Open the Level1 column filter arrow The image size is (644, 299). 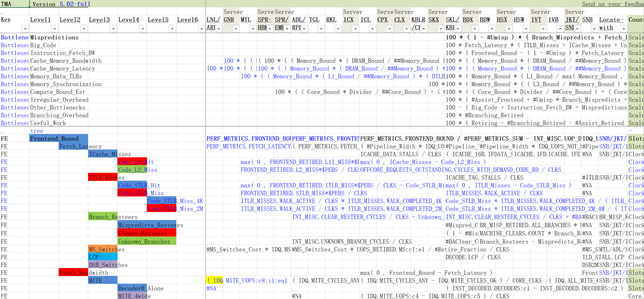pyautogui.click(x=55, y=29)
